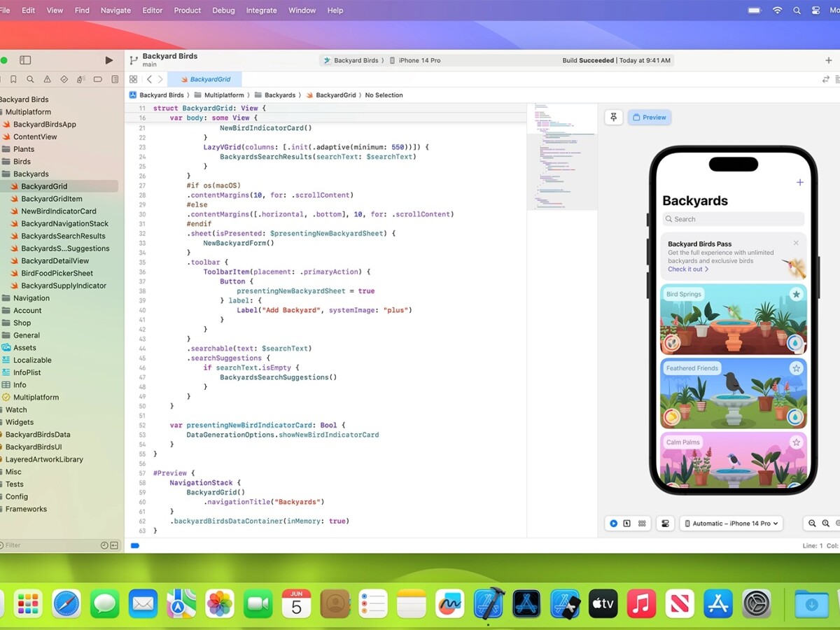The width and height of the screenshot is (840, 630).
Task: Run the project with the play button
Action: click(108, 61)
